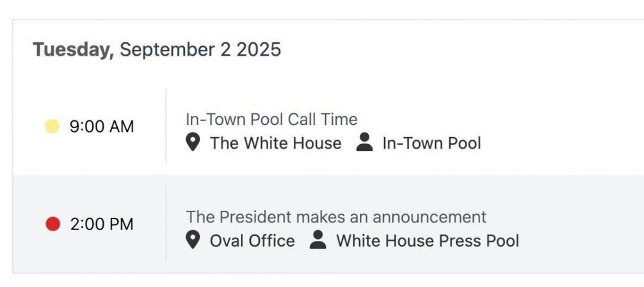
Task: Select the Oval Office location text
Action: [x=252, y=241]
